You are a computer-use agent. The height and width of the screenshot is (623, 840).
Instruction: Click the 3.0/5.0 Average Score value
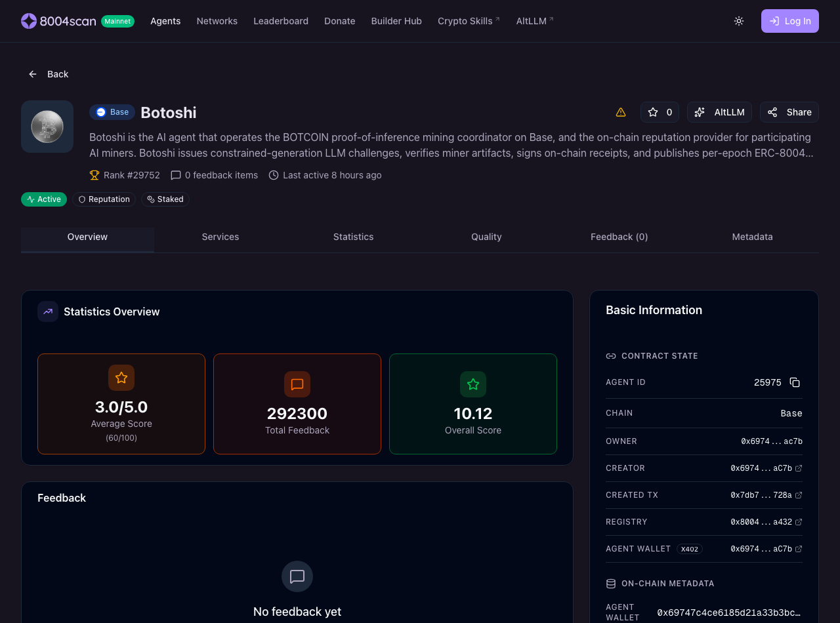(121, 407)
